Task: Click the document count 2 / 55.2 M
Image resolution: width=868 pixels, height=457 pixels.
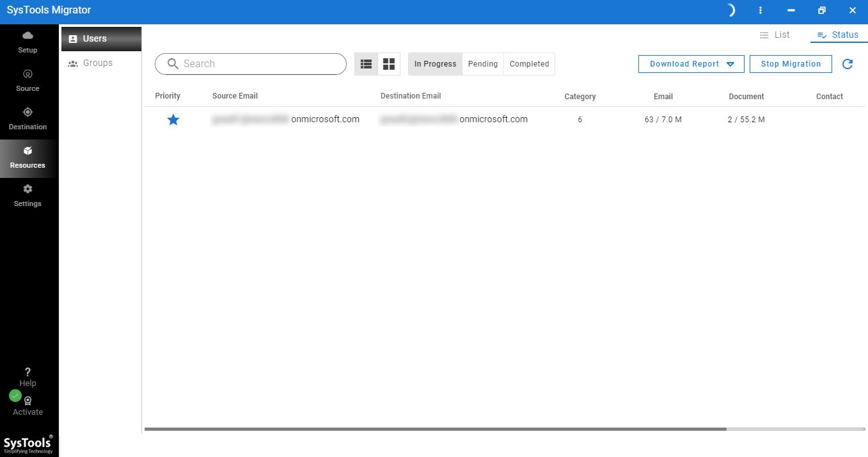Action: 746,120
